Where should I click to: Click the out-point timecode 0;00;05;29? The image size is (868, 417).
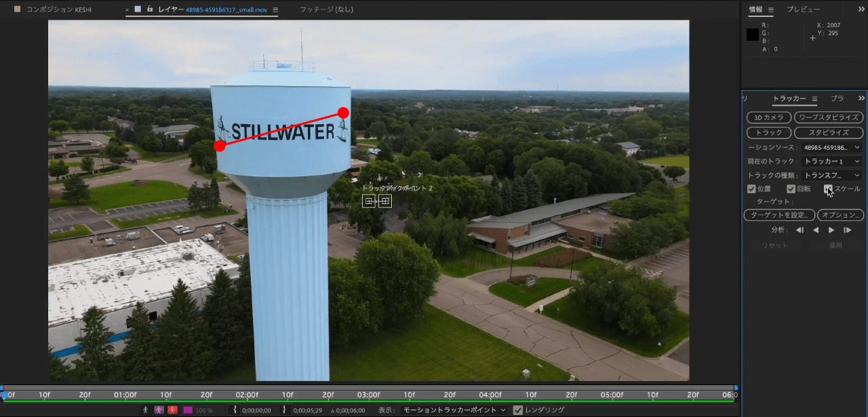click(309, 410)
